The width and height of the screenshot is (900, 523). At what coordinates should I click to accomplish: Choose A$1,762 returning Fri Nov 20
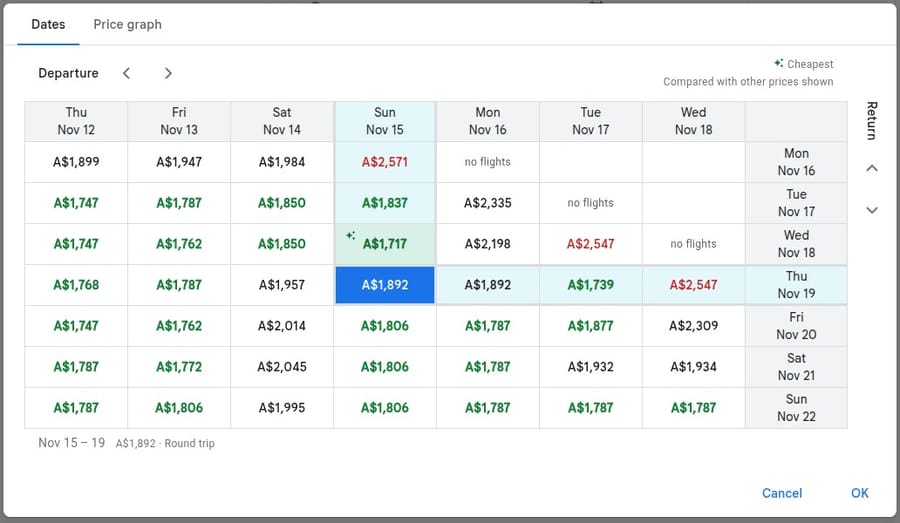[179, 326]
